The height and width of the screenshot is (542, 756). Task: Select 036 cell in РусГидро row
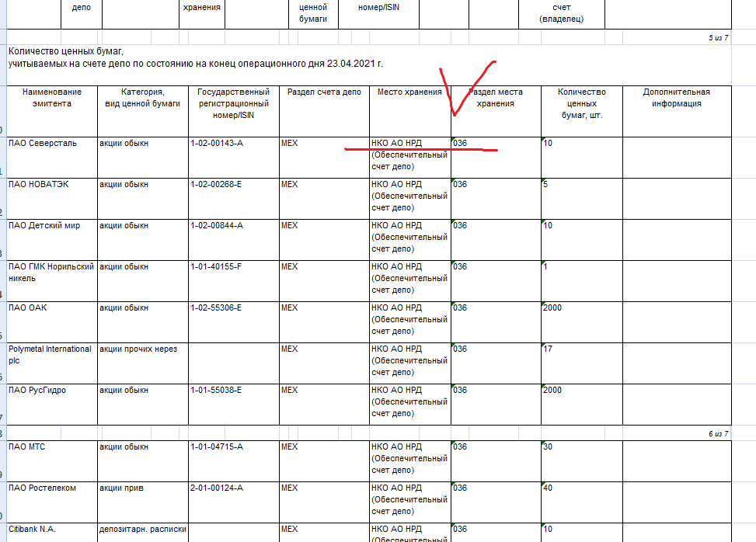click(x=496, y=405)
